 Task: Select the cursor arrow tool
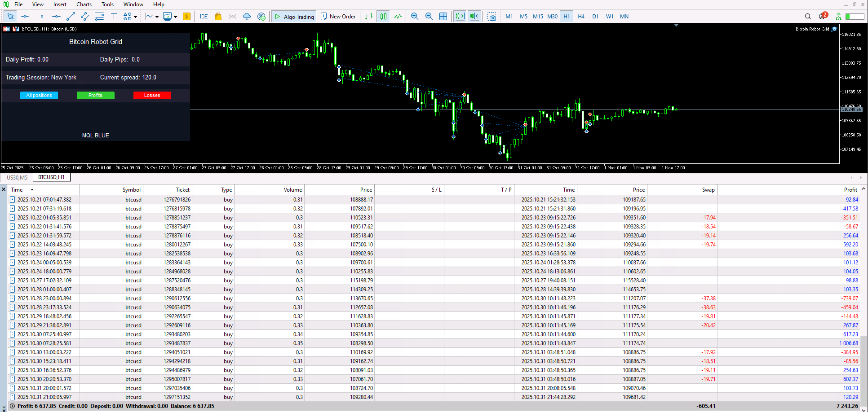coord(10,17)
